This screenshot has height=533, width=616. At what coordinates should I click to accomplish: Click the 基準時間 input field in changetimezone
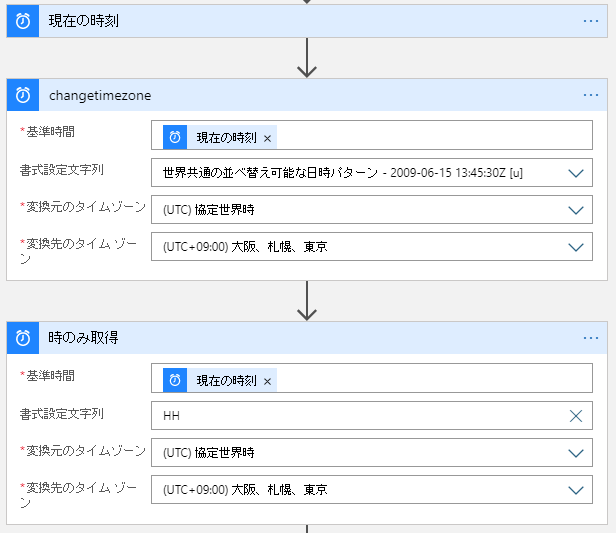[372, 135]
